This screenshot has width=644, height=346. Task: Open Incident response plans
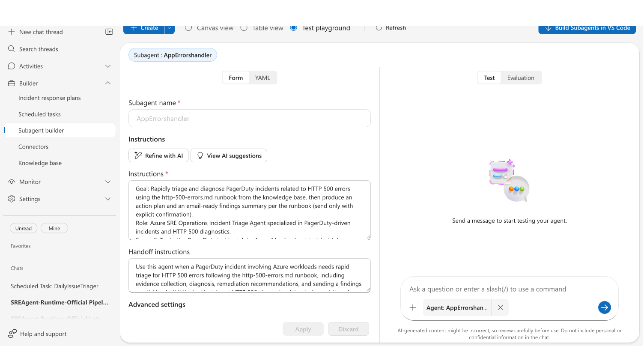(50, 98)
